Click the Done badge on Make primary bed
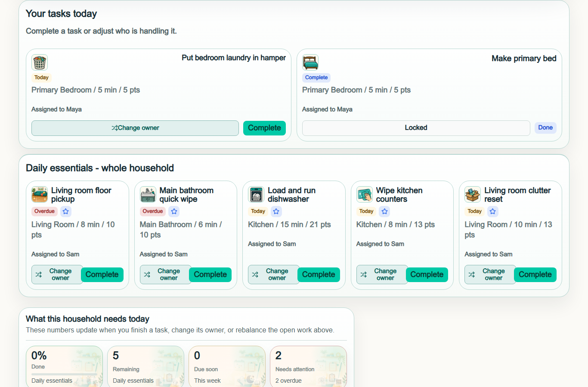Image resolution: width=588 pixels, height=387 pixels. point(545,128)
